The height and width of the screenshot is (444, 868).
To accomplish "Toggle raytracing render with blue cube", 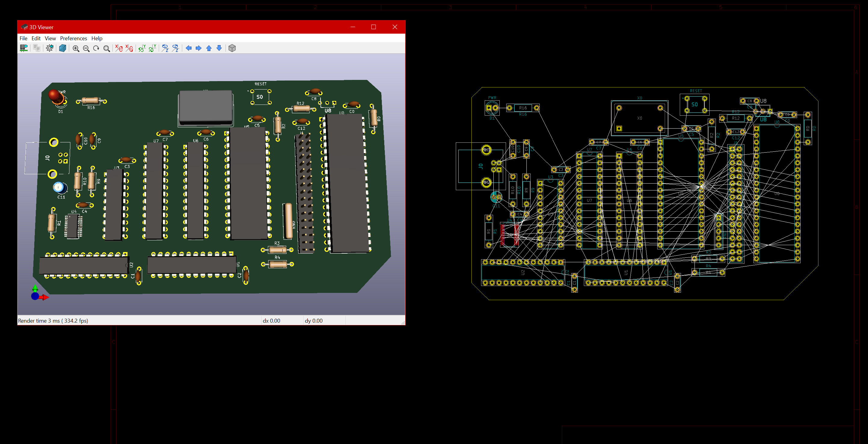I will 63,48.
